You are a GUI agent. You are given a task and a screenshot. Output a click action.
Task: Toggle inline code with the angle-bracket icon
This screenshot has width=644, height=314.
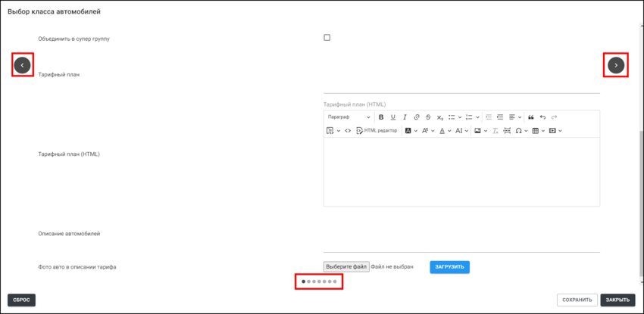coord(348,131)
